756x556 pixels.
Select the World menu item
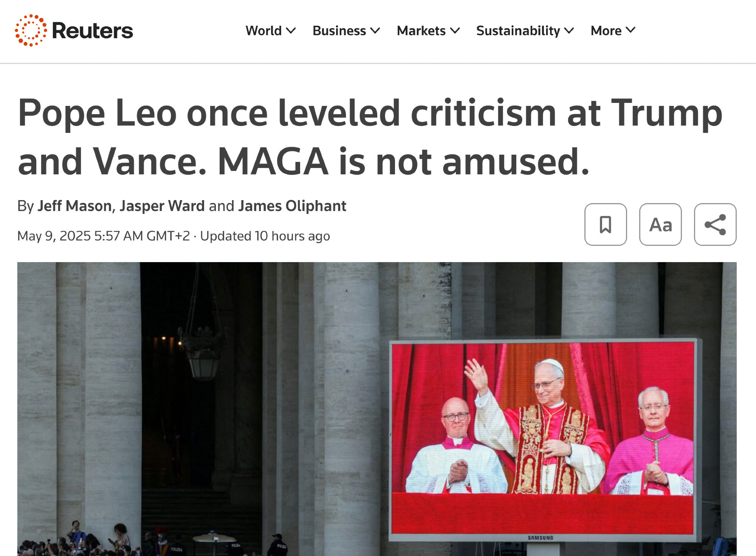pyautogui.click(x=263, y=31)
